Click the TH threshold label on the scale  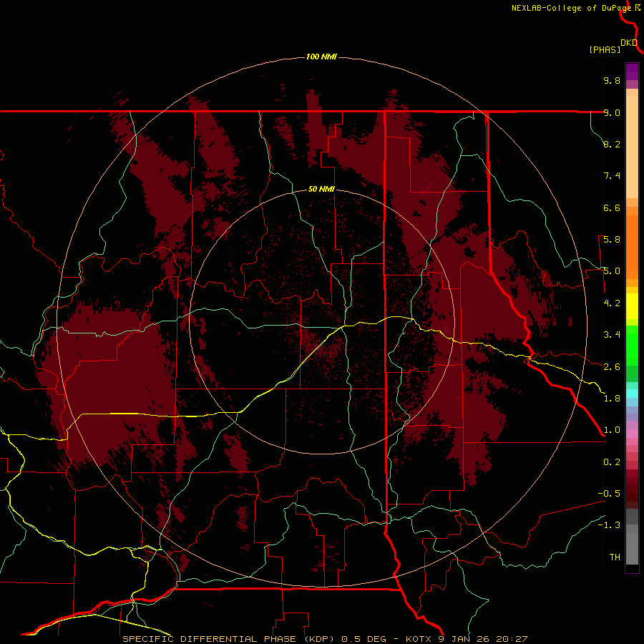click(x=615, y=557)
